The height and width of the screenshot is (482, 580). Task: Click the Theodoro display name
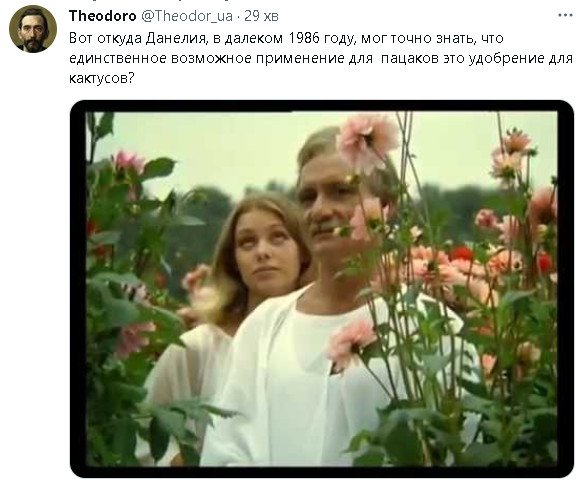click(x=102, y=16)
